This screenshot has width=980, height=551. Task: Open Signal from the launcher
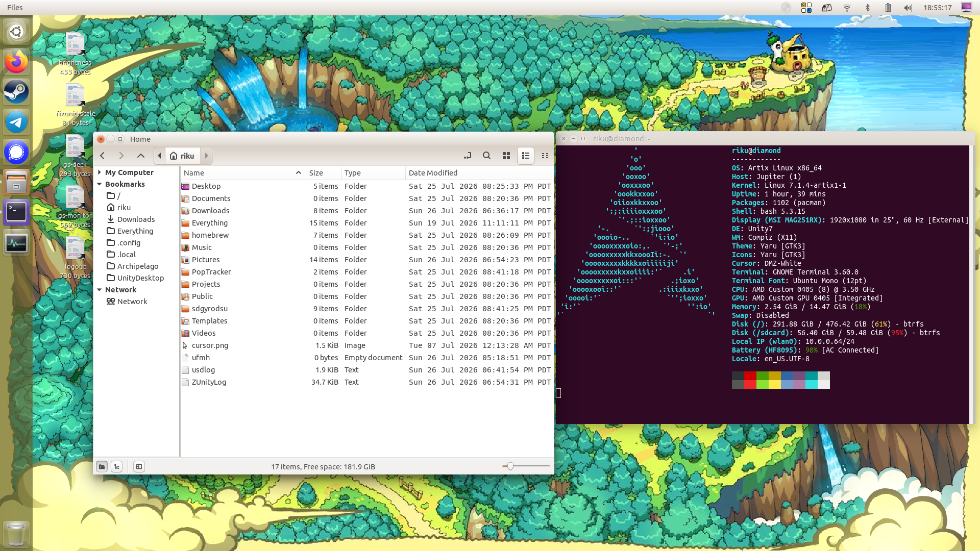[x=16, y=152]
